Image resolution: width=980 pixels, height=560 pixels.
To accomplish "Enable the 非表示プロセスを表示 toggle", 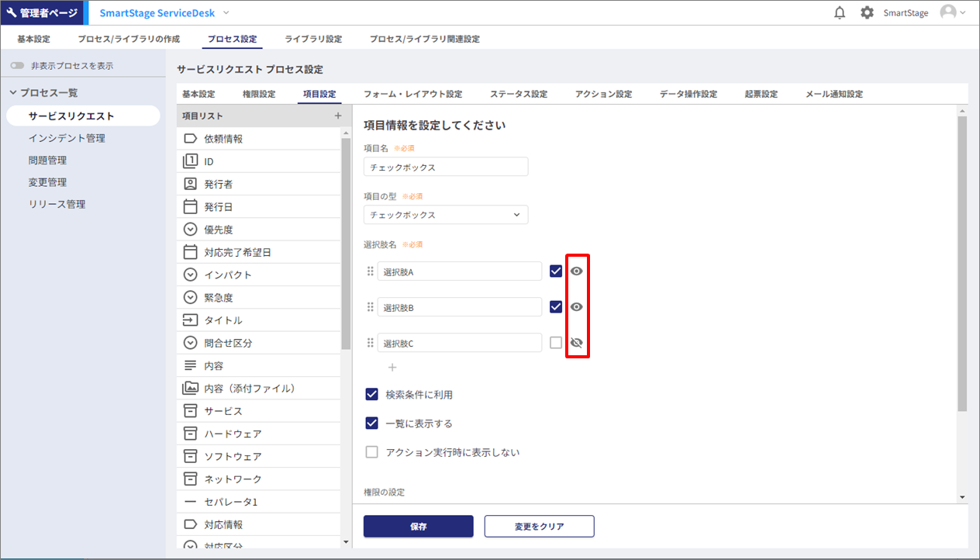I will point(17,66).
